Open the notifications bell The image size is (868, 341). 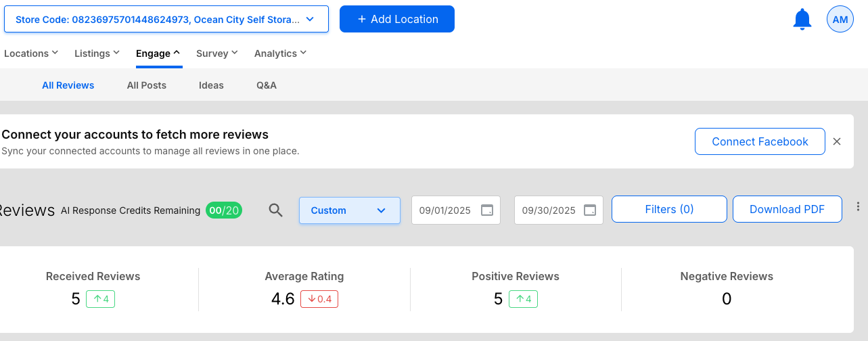tap(802, 20)
